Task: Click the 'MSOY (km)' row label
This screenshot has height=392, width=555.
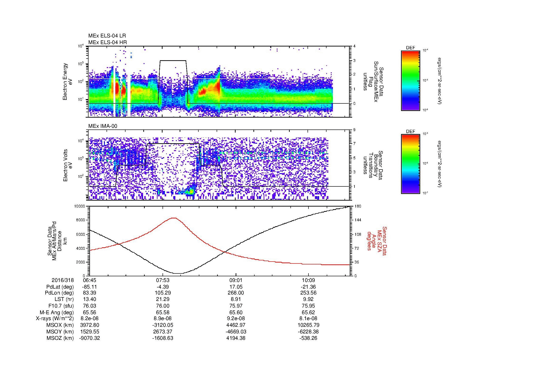Action: pyautogui.click(x=60, y=332)
